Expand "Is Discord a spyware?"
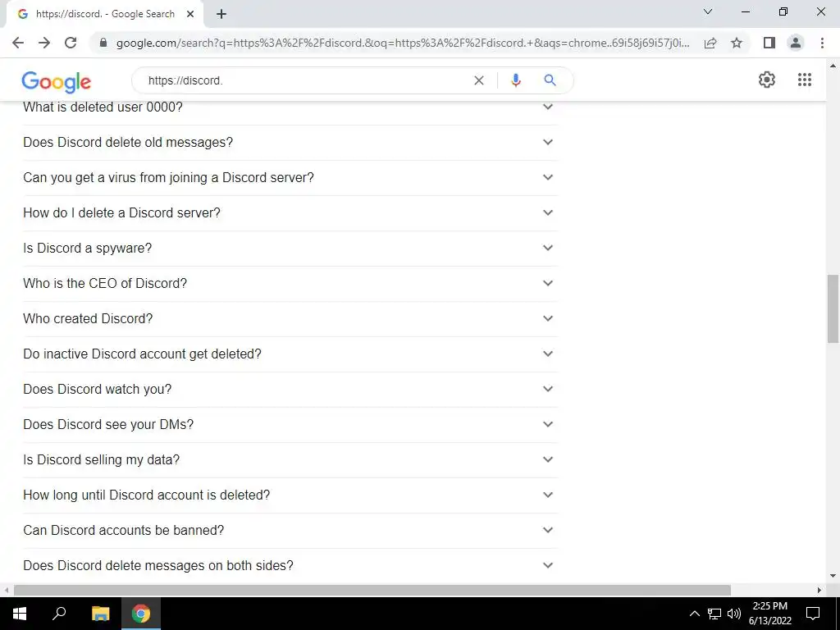The height and width of the screenshot is (630, 840). 290,249
